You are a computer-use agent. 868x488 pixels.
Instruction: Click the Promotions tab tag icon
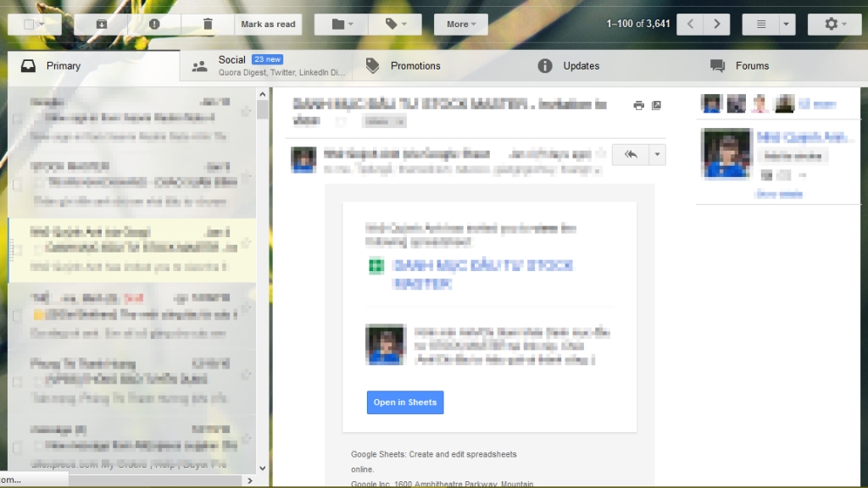point(373,66)
